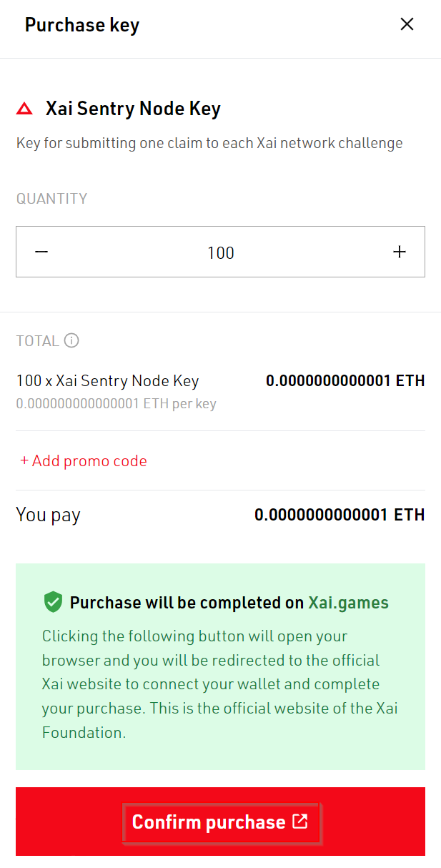Click the green shield checkmark icon
Viewport: 441px width, 868px height.
tap(53, 603)
